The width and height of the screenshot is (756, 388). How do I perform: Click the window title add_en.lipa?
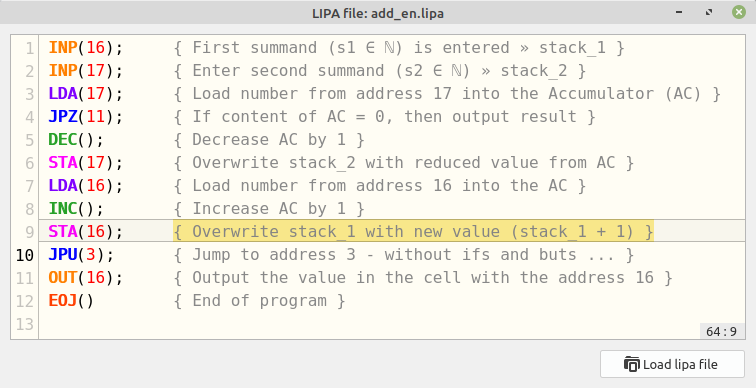point(378,13)
